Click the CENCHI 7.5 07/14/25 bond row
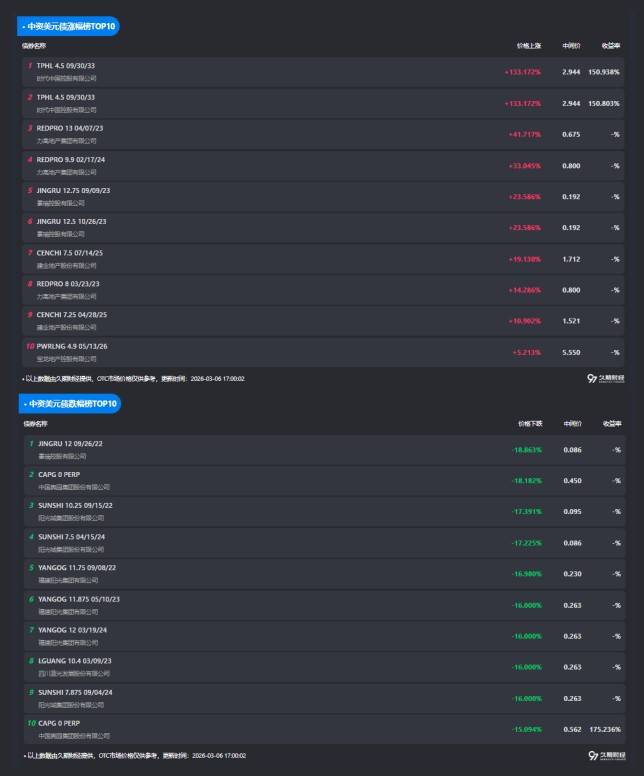Viewport: 644px width, 776px height. (x=70, y=252)
